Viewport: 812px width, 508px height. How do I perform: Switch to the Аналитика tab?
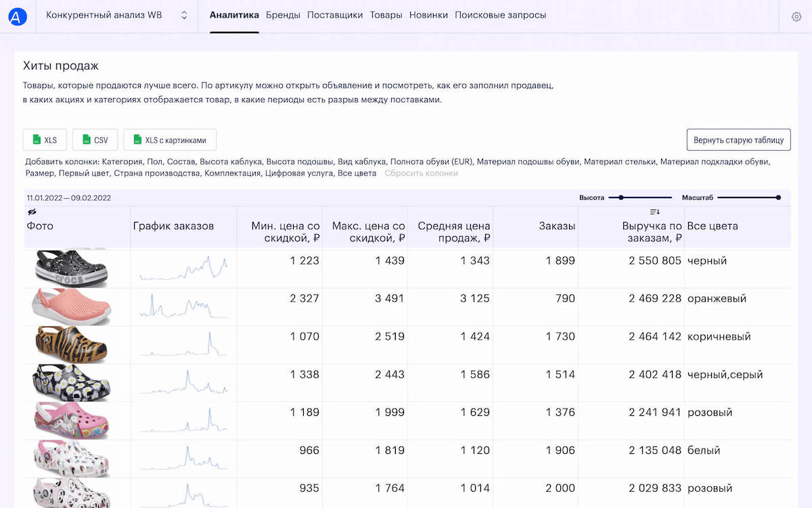tap(234, 15)
